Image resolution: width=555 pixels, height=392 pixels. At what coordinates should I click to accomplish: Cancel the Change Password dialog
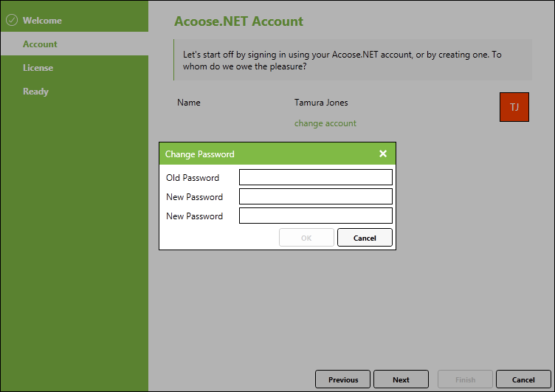(x=365, y=238)
